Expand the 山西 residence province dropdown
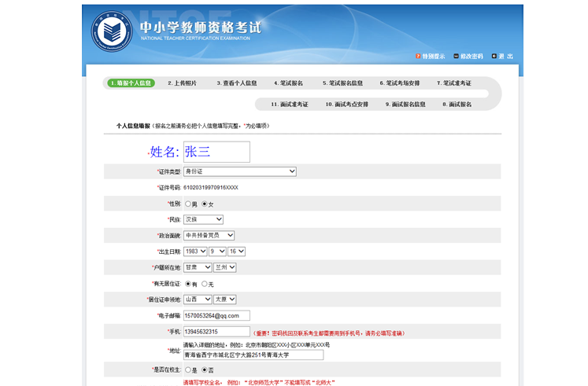This screenshot has width=588, height=386. tap(197, 300)
